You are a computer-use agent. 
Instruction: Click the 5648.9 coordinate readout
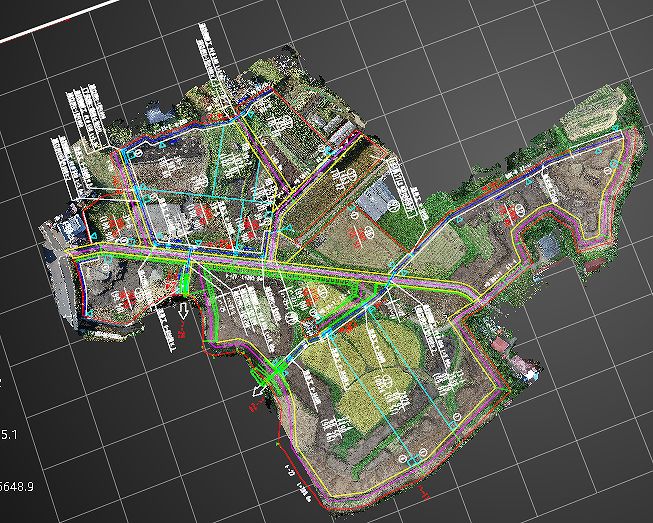click(17, 486)
